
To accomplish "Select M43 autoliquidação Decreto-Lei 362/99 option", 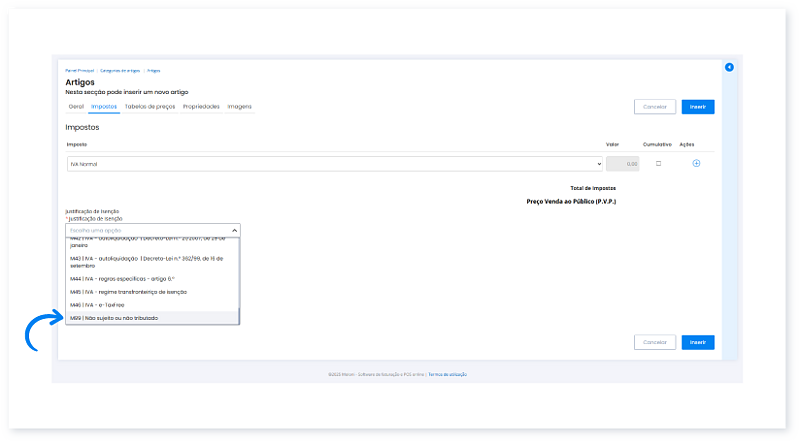I will point(152,261).
